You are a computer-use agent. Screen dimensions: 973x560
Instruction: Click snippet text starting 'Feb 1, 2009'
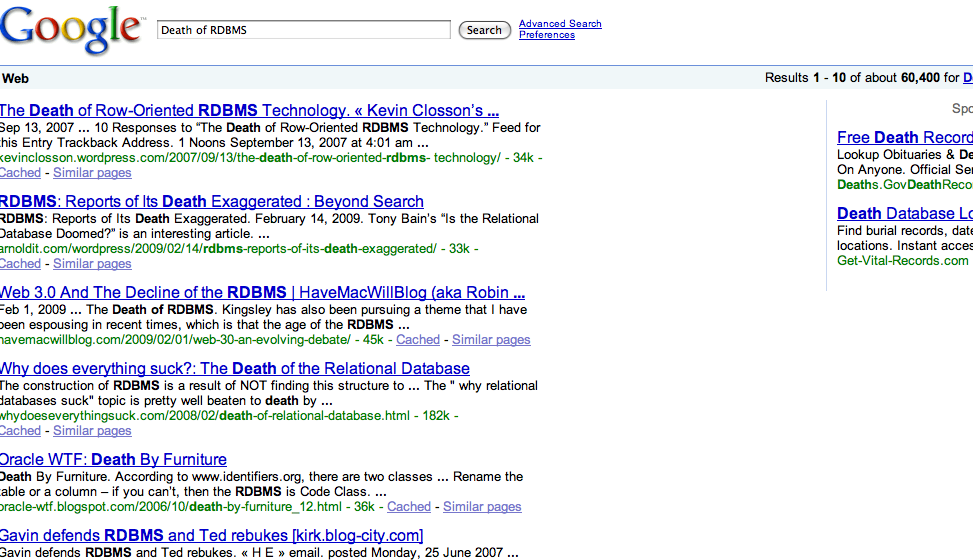pos(264,317)
